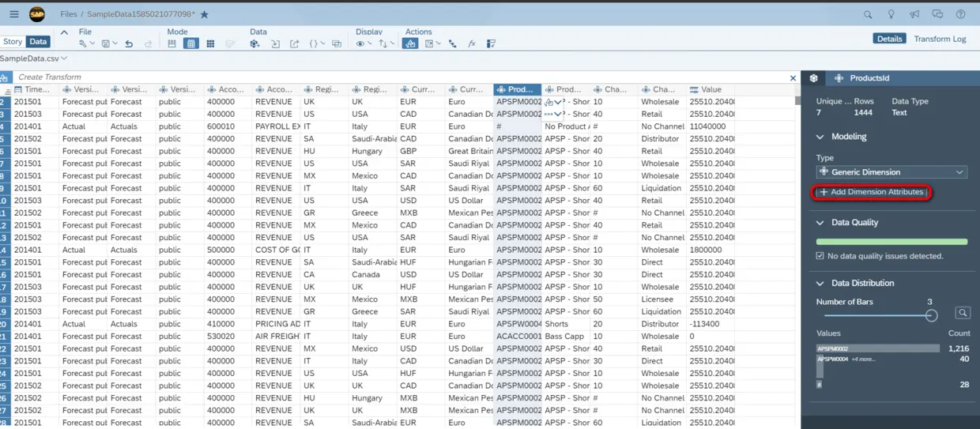Open the help question mark icon
The width and height of the screenshot is (980, 429).
(x=961, y=14)
